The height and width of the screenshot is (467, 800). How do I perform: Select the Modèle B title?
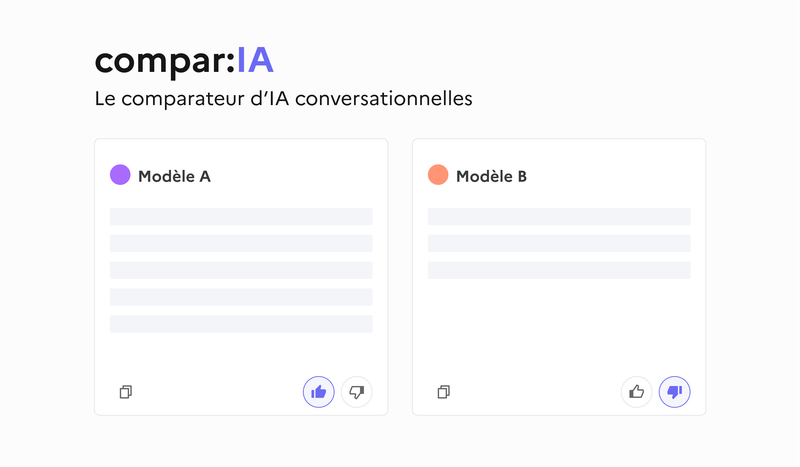[x=491, y=177]
